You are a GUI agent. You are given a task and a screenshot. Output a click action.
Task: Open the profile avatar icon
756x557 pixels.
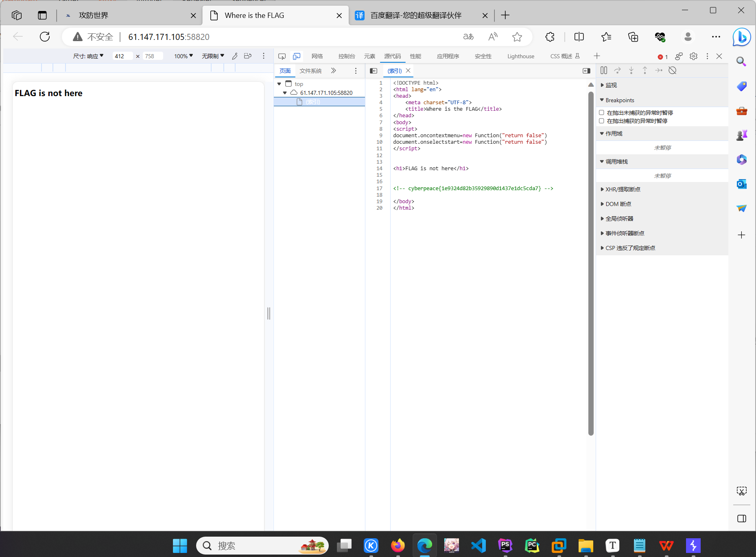click(688, 37)
